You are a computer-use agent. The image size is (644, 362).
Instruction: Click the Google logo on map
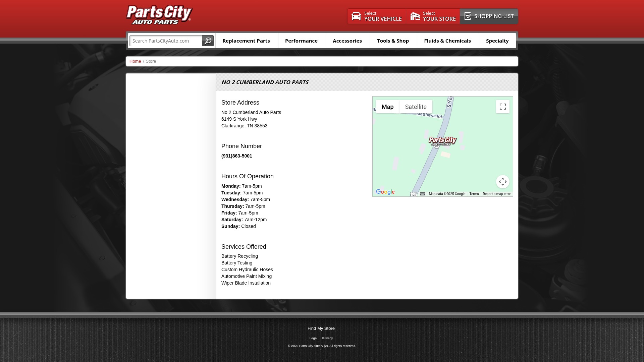385,192
